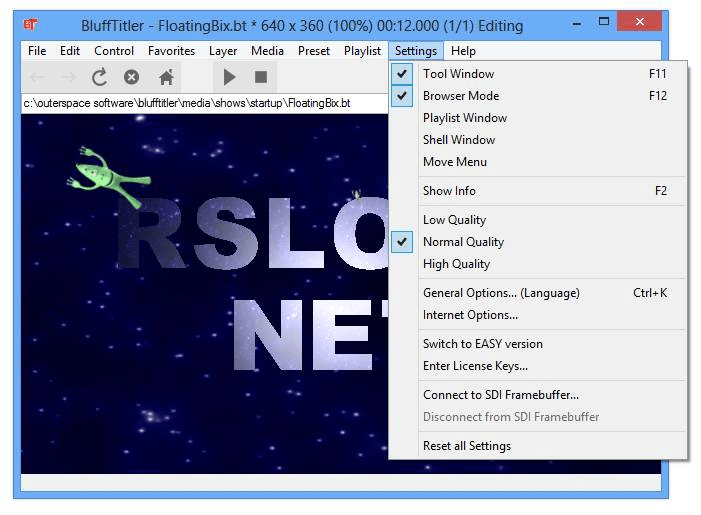The image size is (701, 515).
Task: Select Move Menu entry
Action: click(x=538, y=162)
